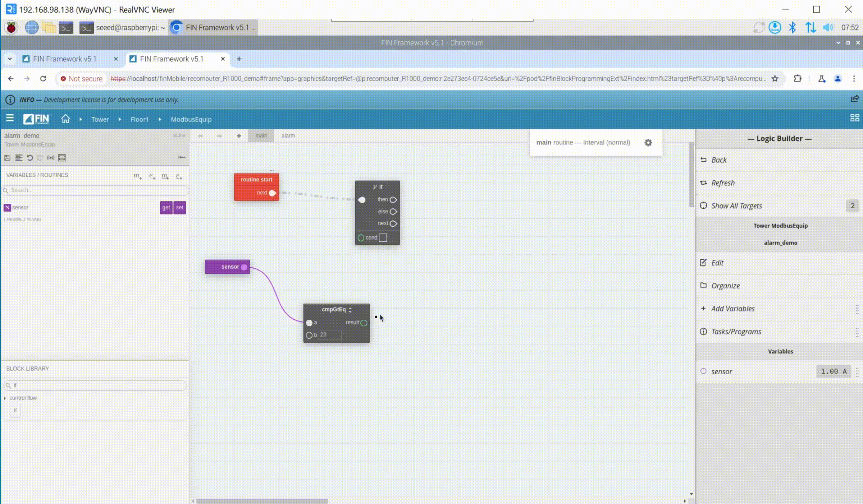Viewport: 863px width, 504px height.
Task: Click the undo icon in left panel
Action: tap(30, 158)
